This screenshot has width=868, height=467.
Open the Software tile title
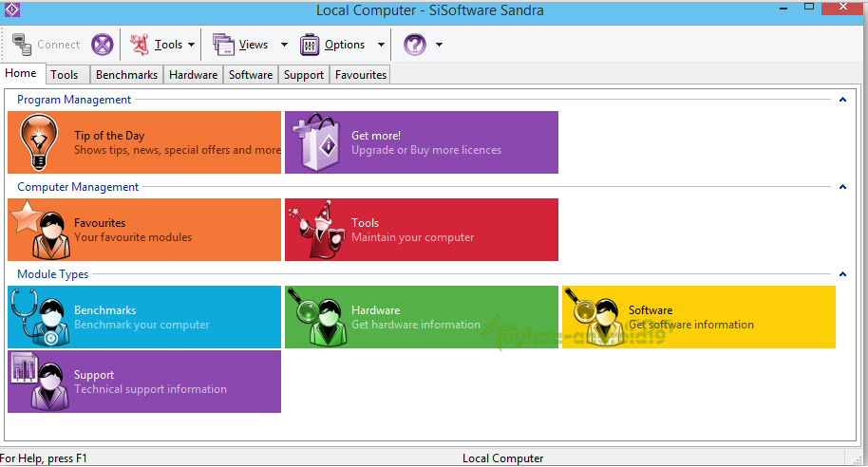click(651, 310)
